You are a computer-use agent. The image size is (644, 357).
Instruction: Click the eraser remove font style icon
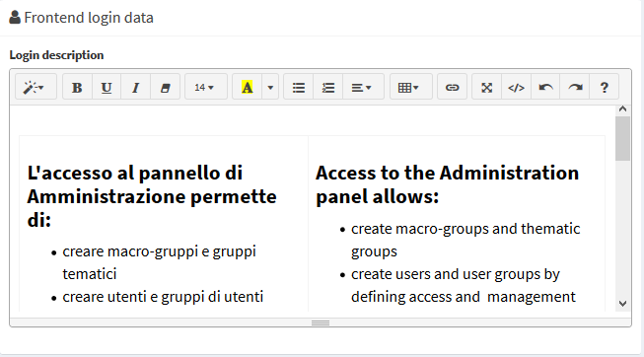click(165, 87)
